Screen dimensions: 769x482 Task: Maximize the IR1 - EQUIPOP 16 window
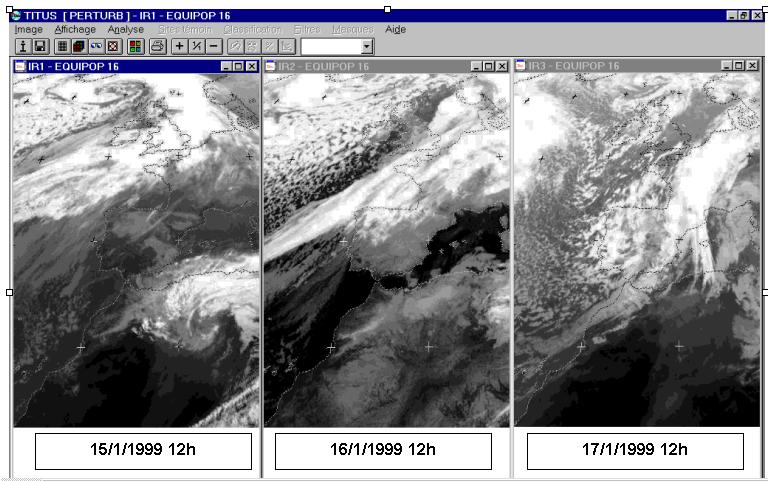click(238, 66)
